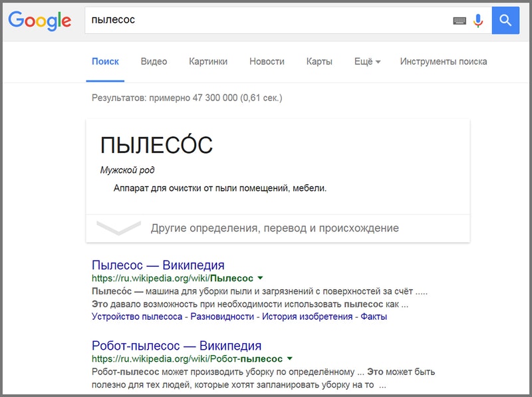Open the Пылесос — Википедия result
The width and height of the screenshot is (532, 397).
pos(158,265)
